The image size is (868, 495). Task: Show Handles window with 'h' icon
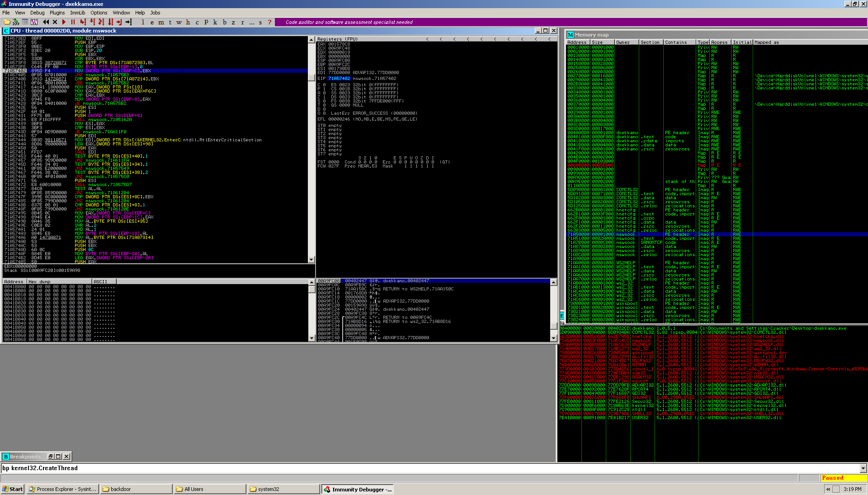[188, 22]
